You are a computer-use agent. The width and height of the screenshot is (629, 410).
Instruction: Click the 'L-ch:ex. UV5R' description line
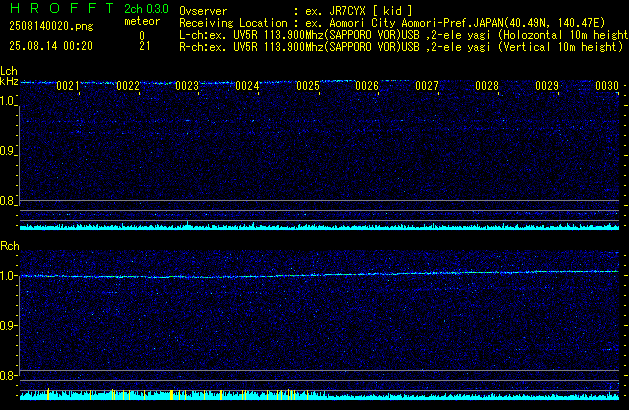[x=404, y=35]
